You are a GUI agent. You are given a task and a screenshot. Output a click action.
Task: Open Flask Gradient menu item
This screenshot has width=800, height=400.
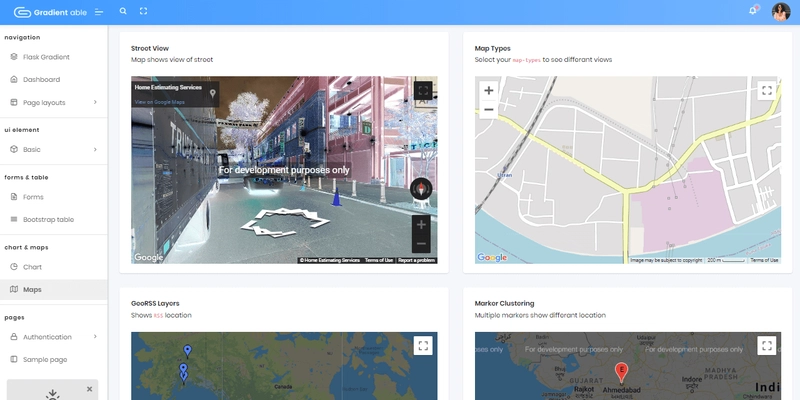(54, 57)
